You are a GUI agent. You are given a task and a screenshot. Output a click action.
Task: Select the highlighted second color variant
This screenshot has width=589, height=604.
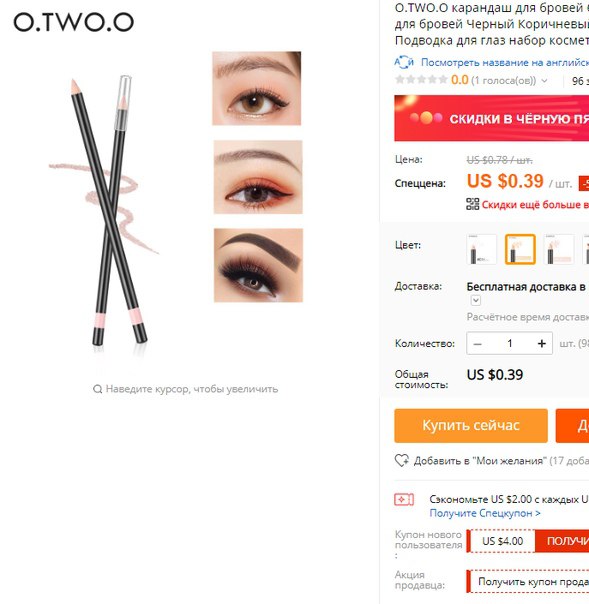coord(520,249)
